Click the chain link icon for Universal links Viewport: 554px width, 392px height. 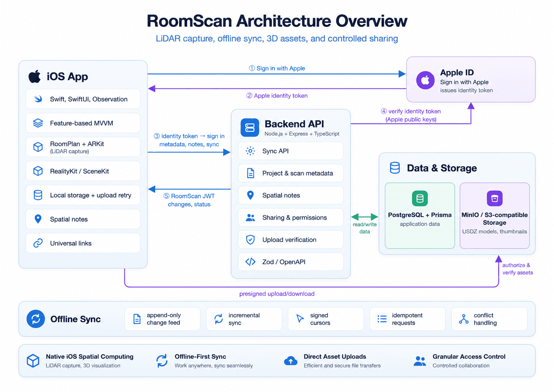click(38, 243)
